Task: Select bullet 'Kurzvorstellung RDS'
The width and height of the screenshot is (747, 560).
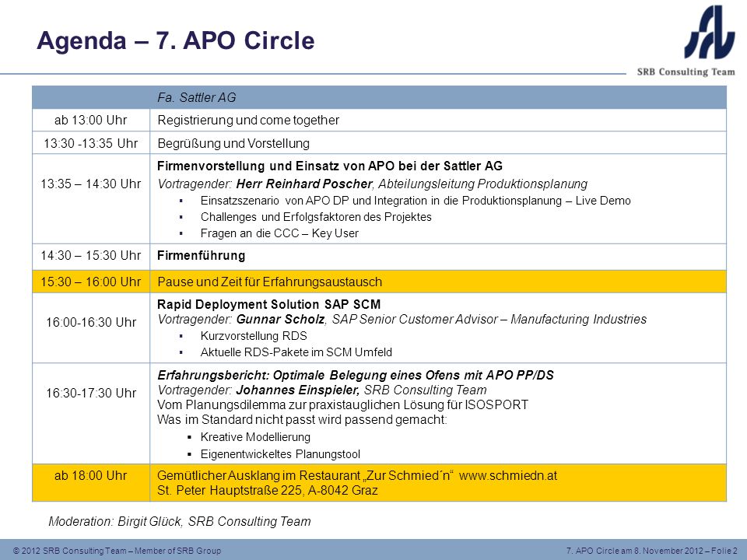Action: [254, 336]
